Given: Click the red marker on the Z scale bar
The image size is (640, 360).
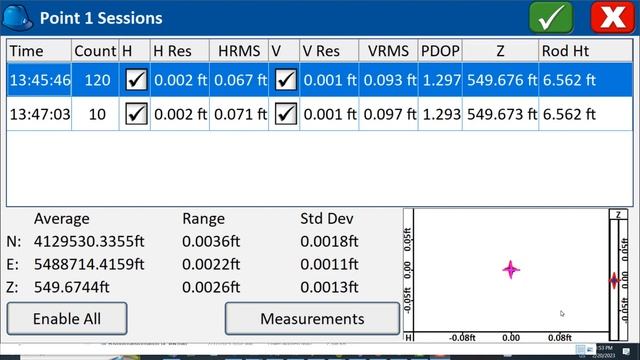Looking at the screenshot, I should pos(614,280).
